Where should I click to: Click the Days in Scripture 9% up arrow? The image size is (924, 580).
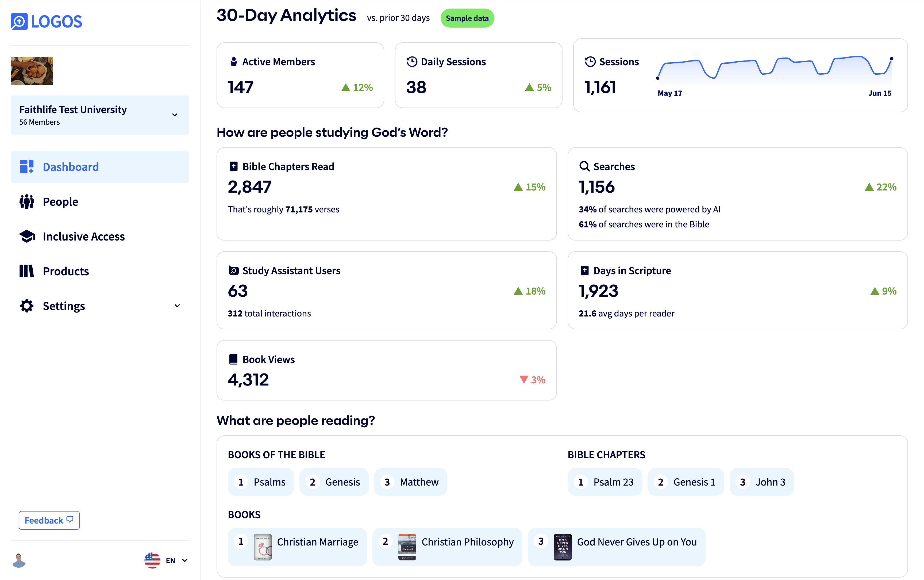tap(875, 291)
